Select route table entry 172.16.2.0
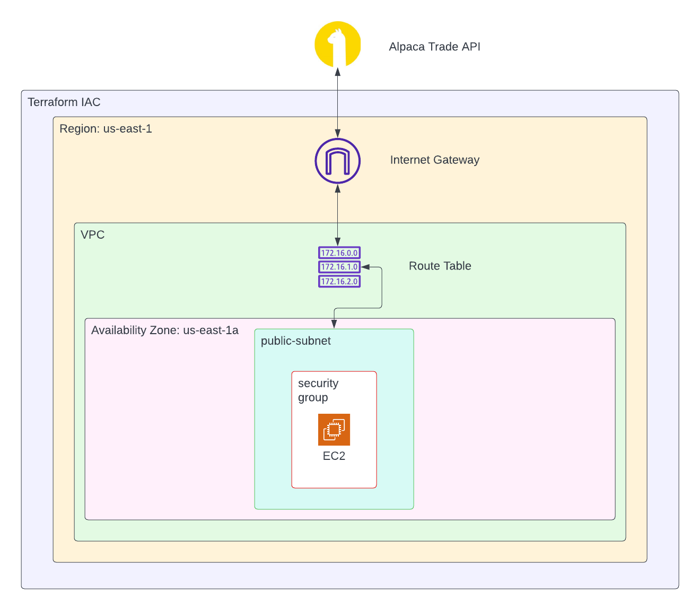Image resolution: width=700 pixels, height=610 pixels. 339,281
